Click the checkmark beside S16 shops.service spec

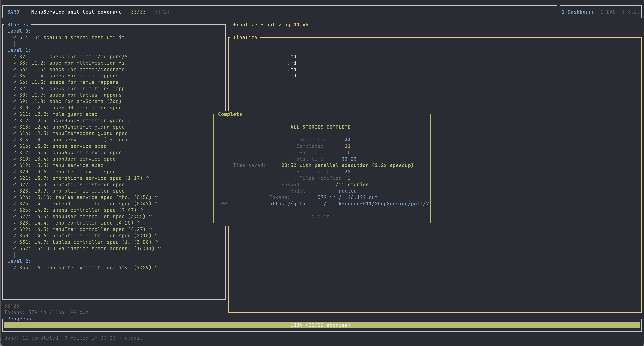coord(15,146)
